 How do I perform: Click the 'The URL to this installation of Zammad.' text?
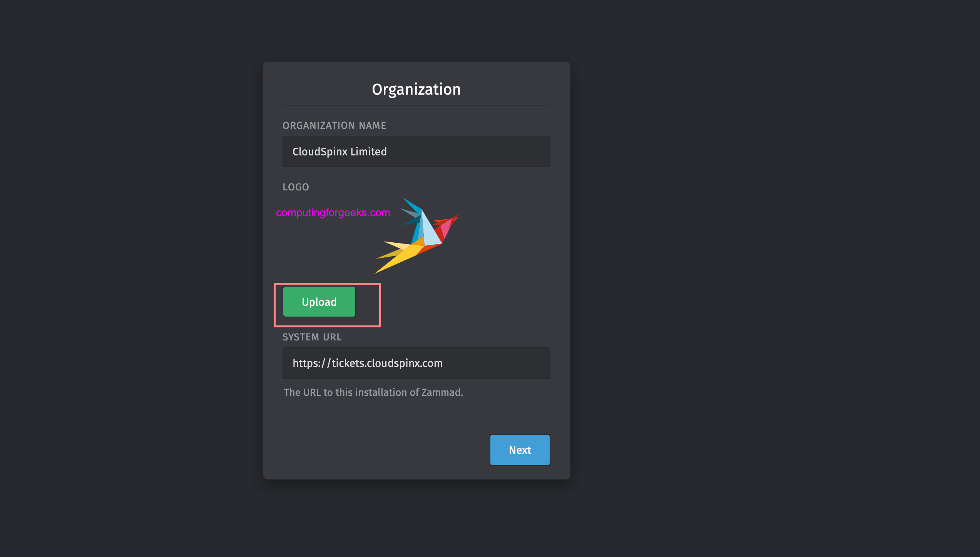(x=373, y=392)
